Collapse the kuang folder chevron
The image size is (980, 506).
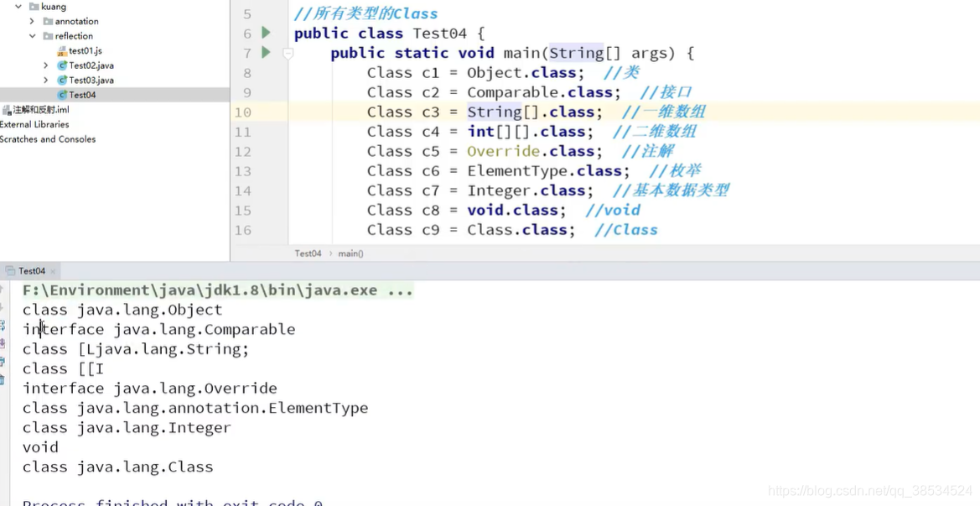click(x=18, y=6)
